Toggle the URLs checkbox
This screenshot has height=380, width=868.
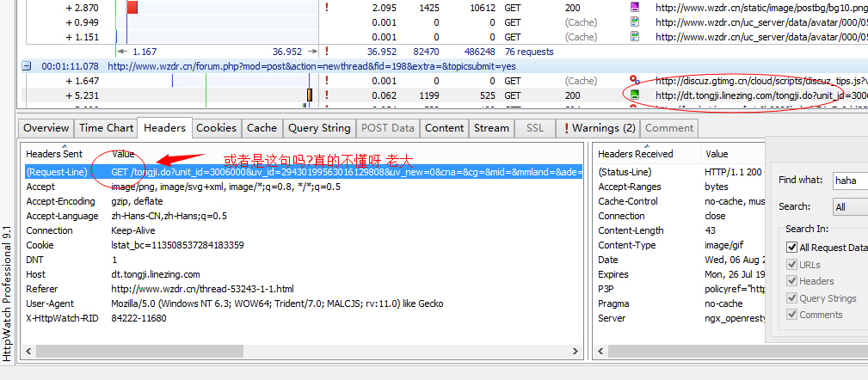point(792,264)
